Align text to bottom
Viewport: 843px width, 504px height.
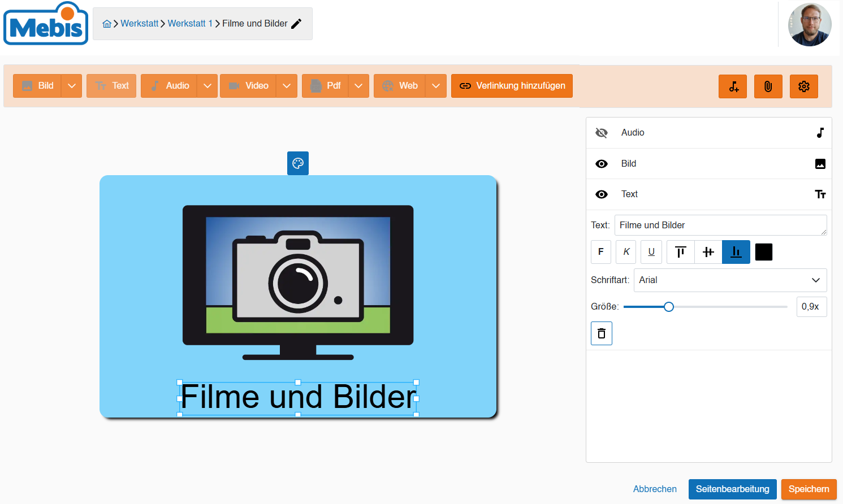pyautogui.click(x=736, y=252)
